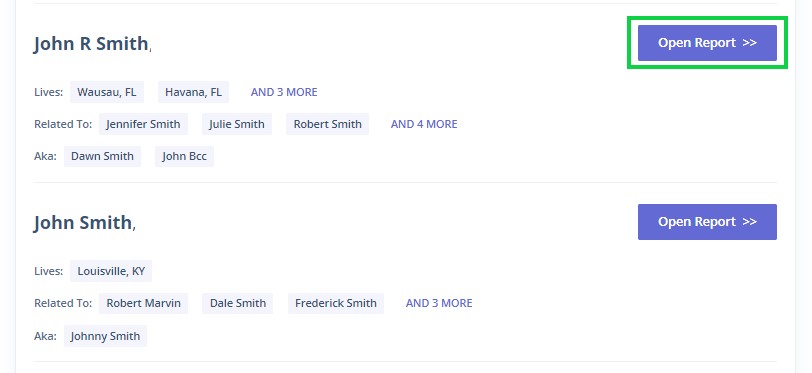Click the Jennifer Smith relative tag
Image resolution: width=812 pixels, height=373 pixels.
(143, 124)
